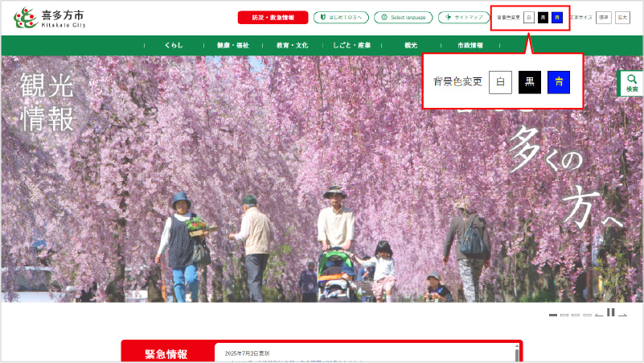The image size is (644, 363).
Task: Pause the slideshow
Action: pyautogui.click(x=611, y=312)
